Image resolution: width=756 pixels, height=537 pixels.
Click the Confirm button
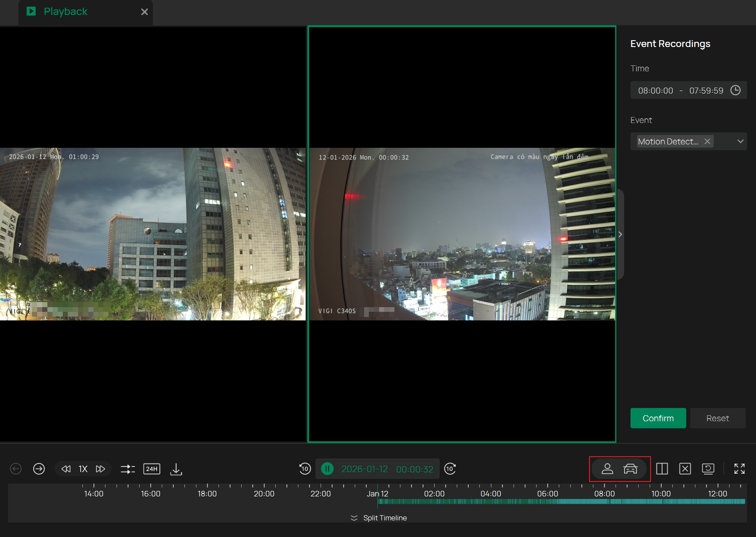(658, 418)
